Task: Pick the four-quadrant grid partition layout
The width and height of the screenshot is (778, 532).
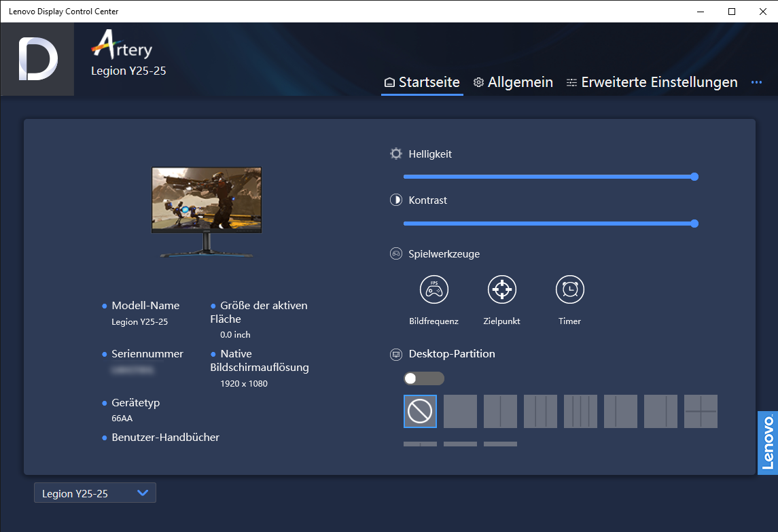Action: (701, 411)
